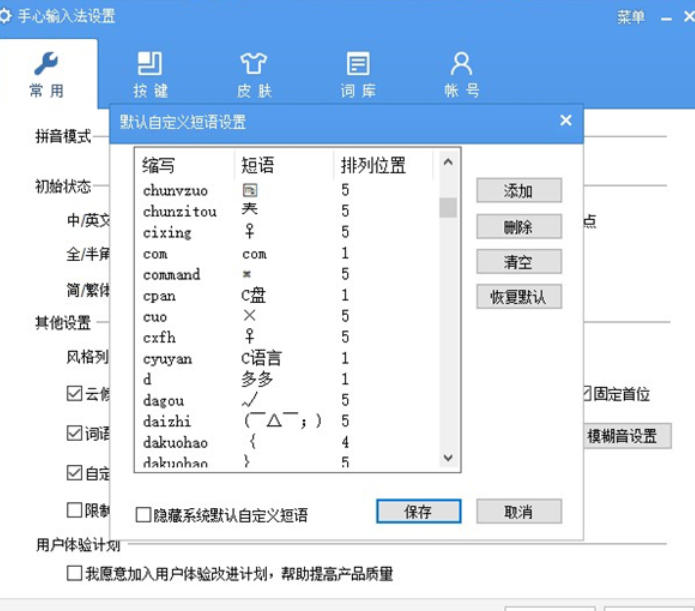Toggle 隐藏系统默认自定义短语 checkbox
This screenshot has width=695, height=611.
143,515
